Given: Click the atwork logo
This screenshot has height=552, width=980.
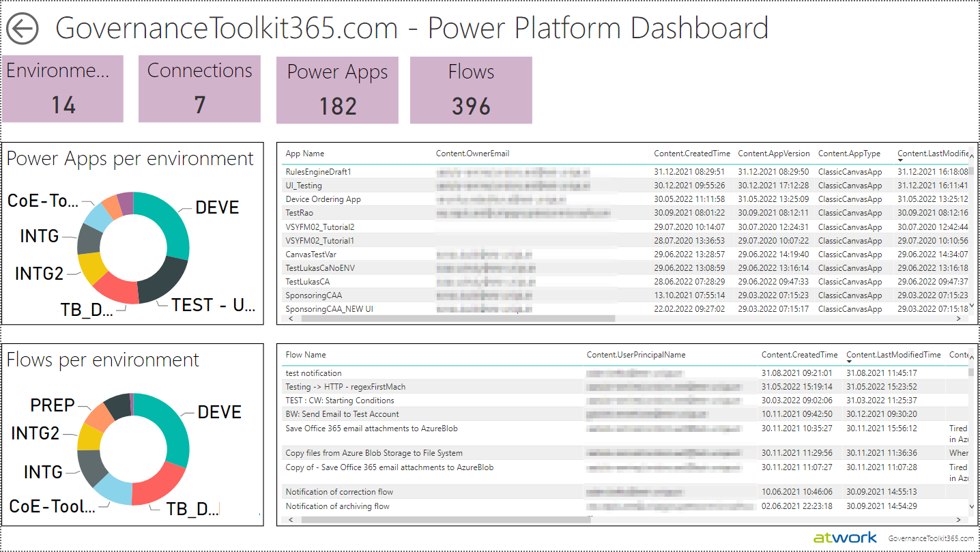Looking at the screenshot, I should point(845,538).
